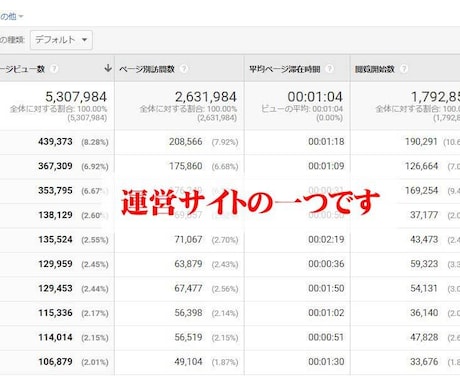The height and width of the screenshot is (380, 460).
Task: Click the percentage (6.68%)
Action: (x=225, y=167)
